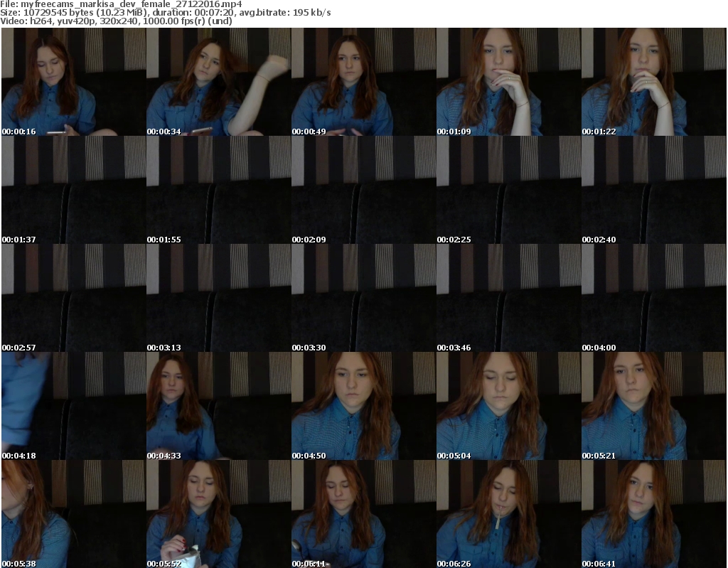Screen dimensions: 728x568
Task: Choose the frame timestamped 00:04:18
Action: 74,406
